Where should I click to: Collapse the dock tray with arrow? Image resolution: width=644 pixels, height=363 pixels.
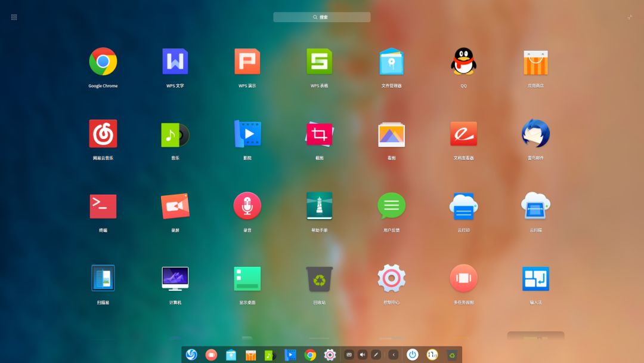pyautogui.click(x=394, y=355)
